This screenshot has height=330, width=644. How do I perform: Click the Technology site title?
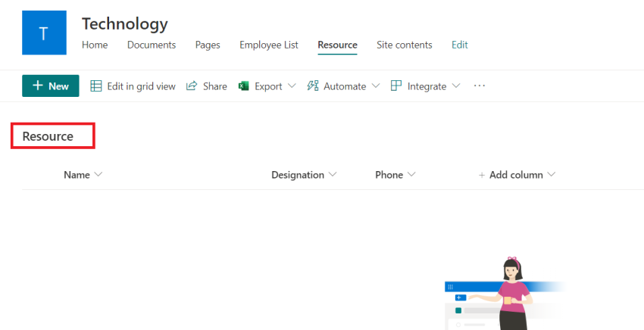125,23
